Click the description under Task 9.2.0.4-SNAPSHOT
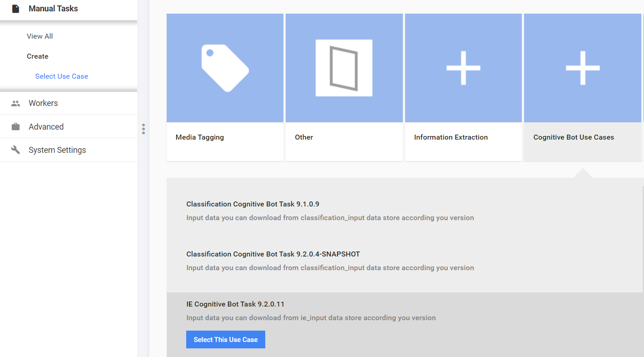This screenshot has width=644, height=357. pyautogui.click(x=330, y=268)
